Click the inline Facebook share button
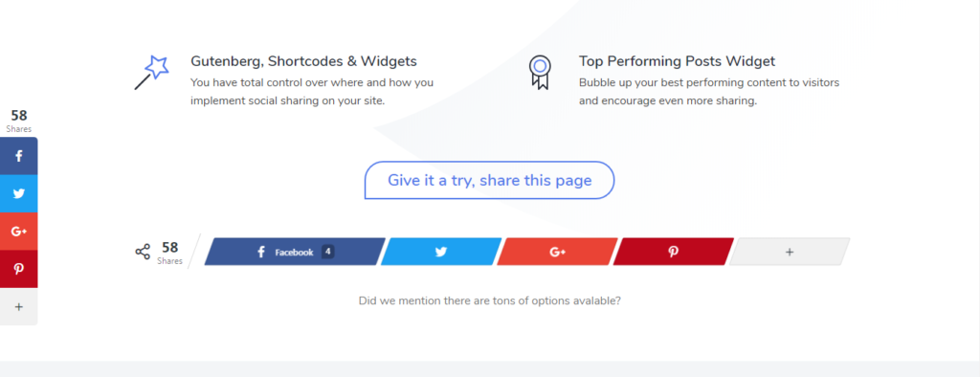The width and height of the screenshot is (980, 377). (x=295, y=252)
